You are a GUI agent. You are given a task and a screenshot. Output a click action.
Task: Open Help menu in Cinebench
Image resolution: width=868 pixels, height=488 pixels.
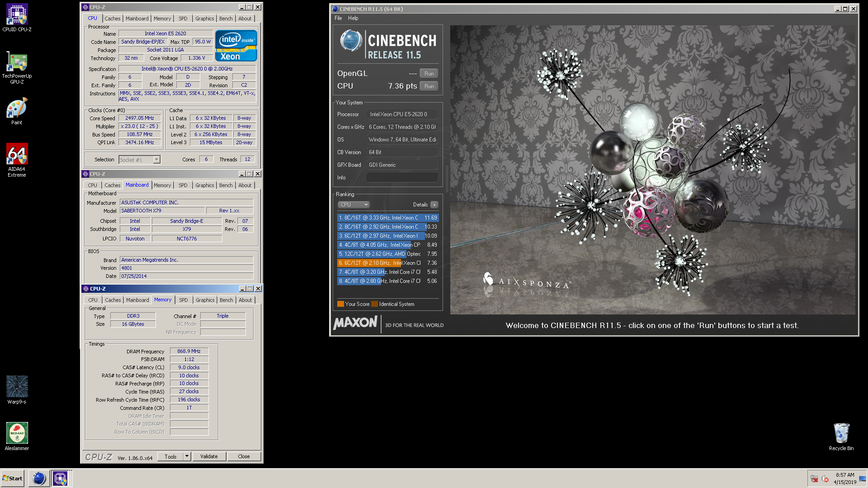coord(353,18)
